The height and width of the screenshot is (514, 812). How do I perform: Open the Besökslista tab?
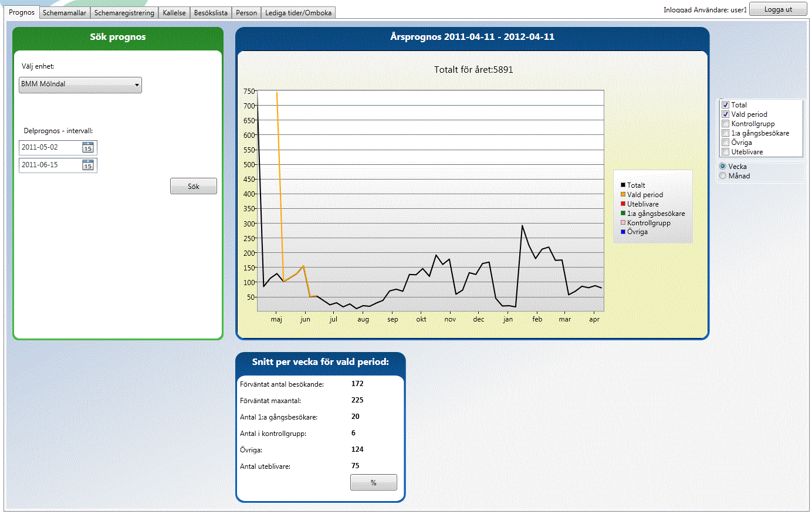click(211, 13)
